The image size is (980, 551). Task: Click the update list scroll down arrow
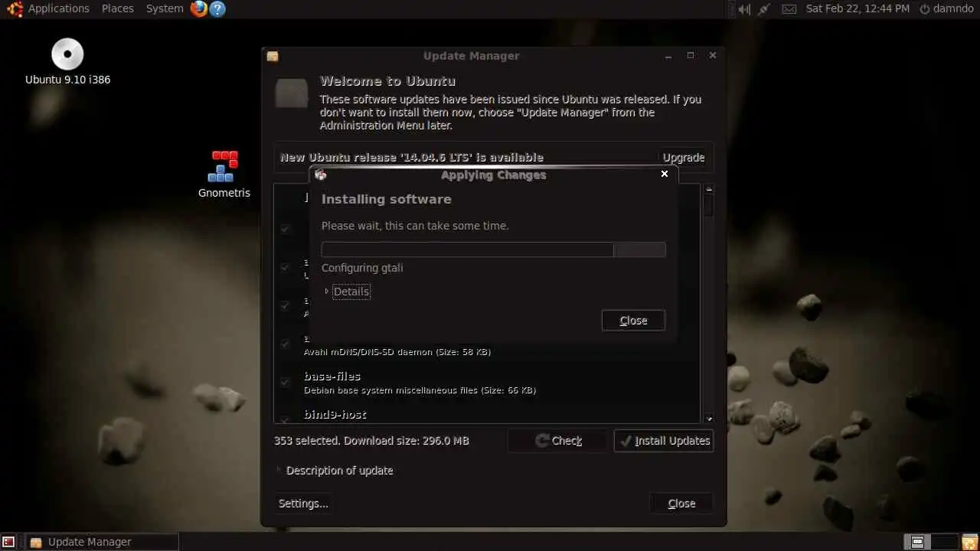point(709,419)
